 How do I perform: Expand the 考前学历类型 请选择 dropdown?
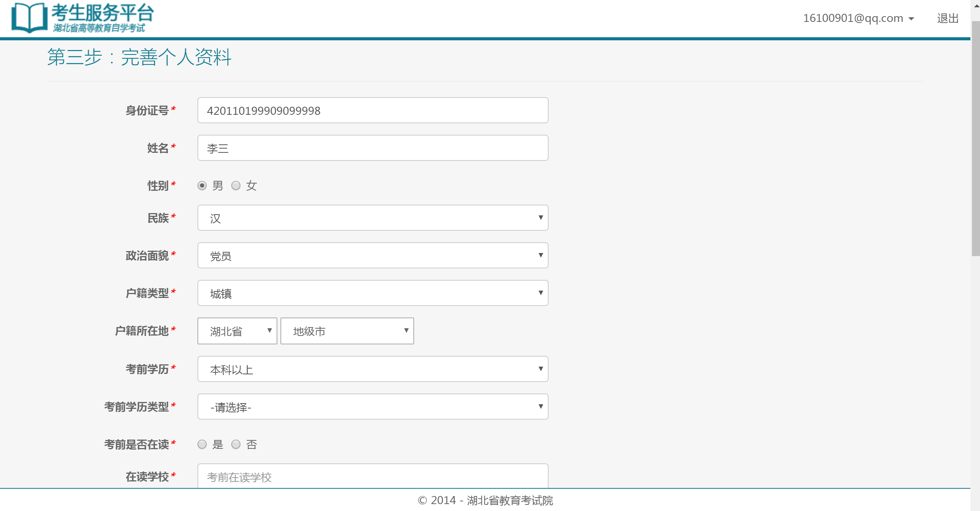(373, 407)
